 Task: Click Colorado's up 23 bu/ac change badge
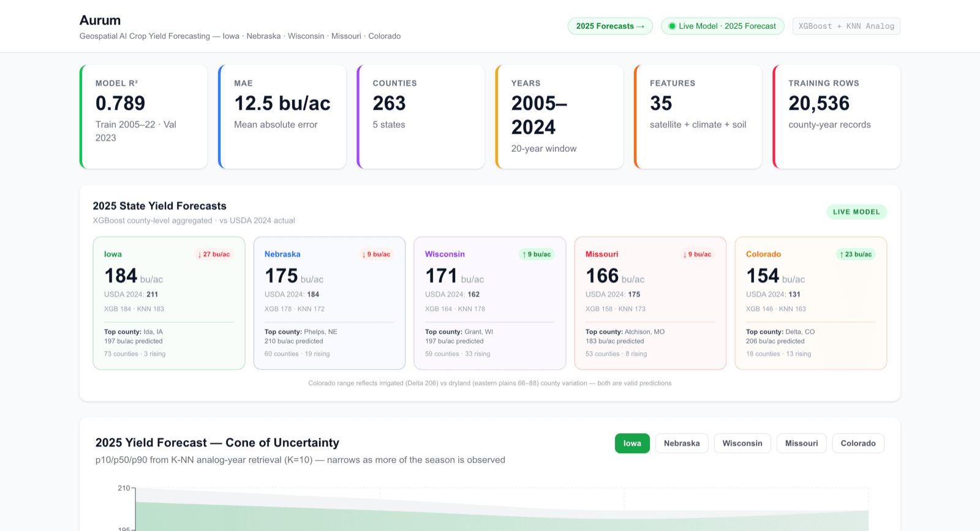(x=856, y=254)
